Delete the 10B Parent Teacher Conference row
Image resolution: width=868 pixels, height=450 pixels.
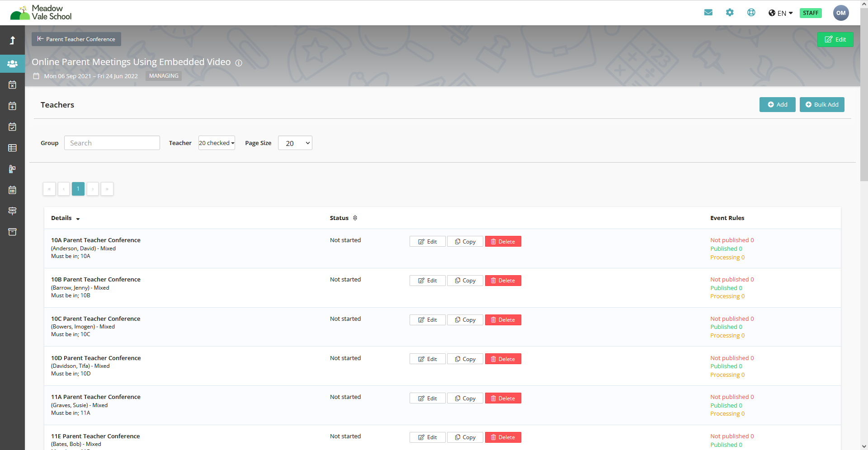click(503, 281)
